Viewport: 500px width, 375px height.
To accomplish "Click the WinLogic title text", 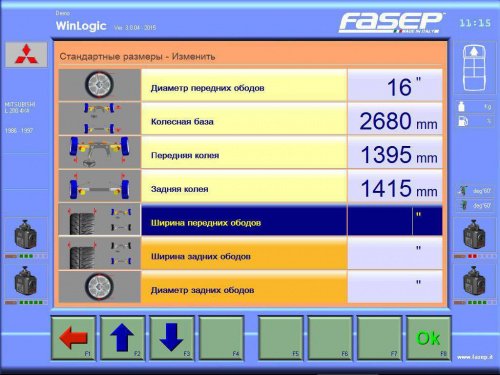I will (x=81, y=26).
